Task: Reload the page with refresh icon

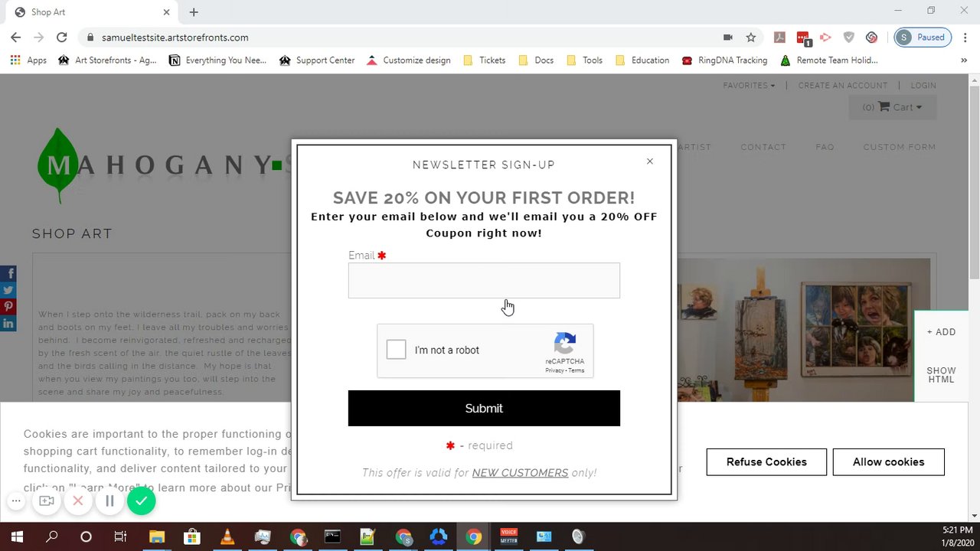Action: coord(62,37)
